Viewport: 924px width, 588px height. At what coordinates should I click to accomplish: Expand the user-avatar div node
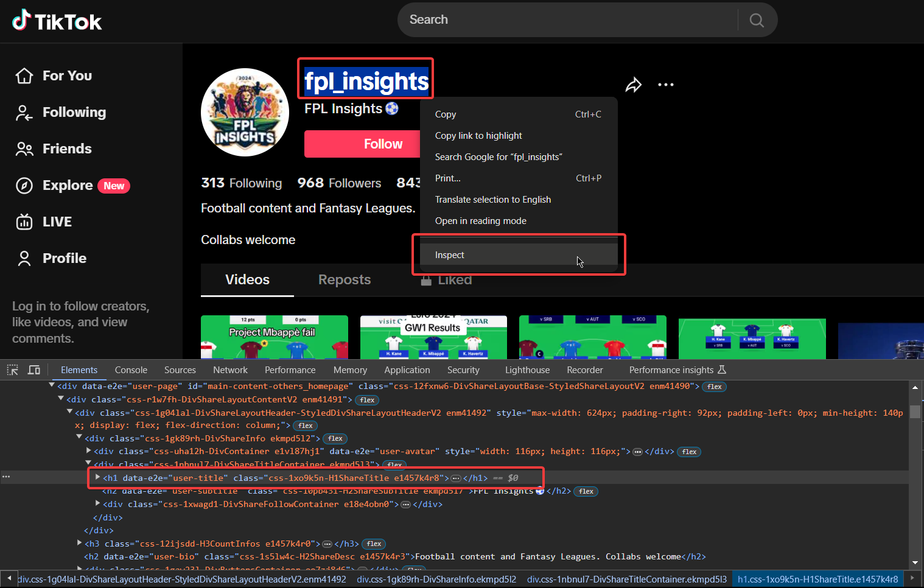(x=89, y=451)
